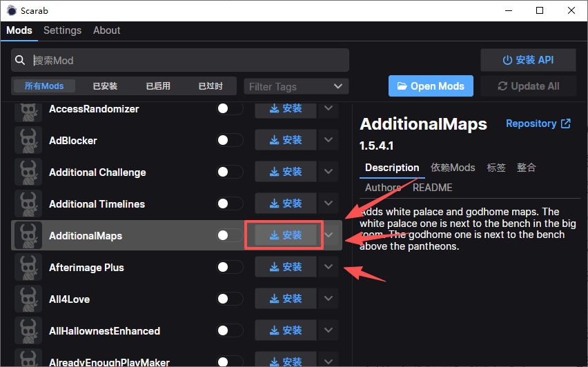Viewport: 588px width, 367px height.
Task: Select the Afterimage Plus mod name
Action: pyautogui.click(x=86, y=268)
